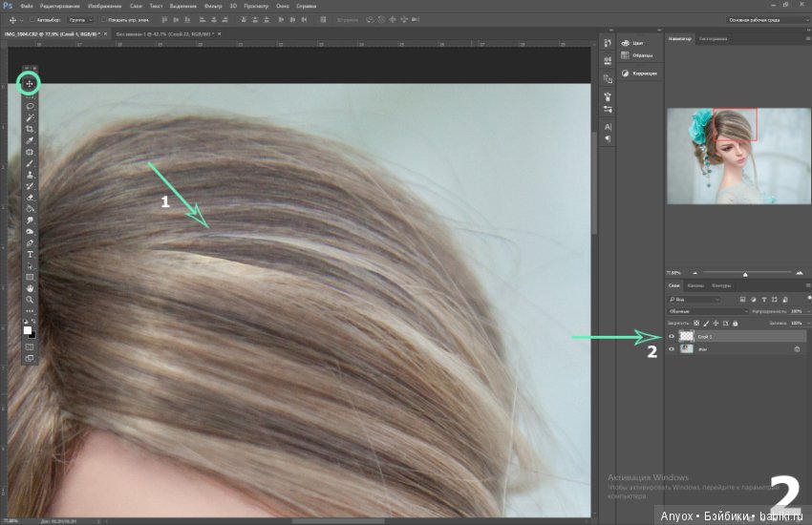
Task: Select the Sponge tool
Action: 30,232
